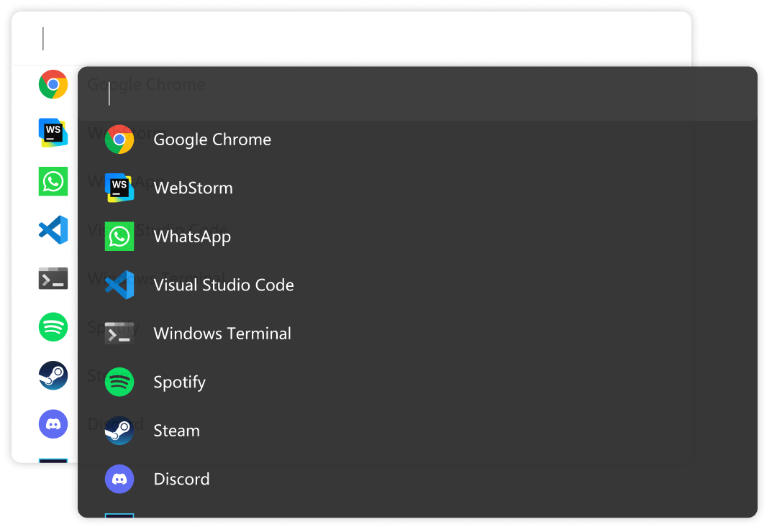Click the Visual Studio Code icon in the dark launcher
The width and height of the screenshot is (777, 532).
pos(119,285)
